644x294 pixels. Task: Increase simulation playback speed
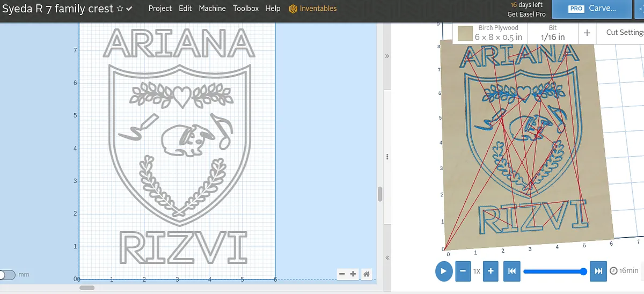tap(491, 271)
